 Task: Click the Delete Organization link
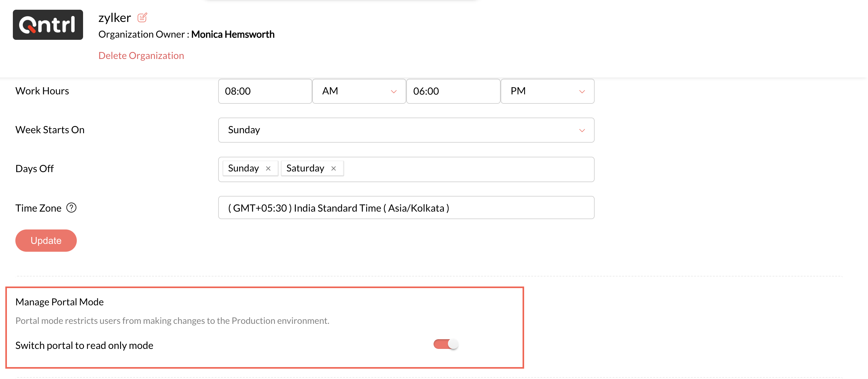[141, 55]
